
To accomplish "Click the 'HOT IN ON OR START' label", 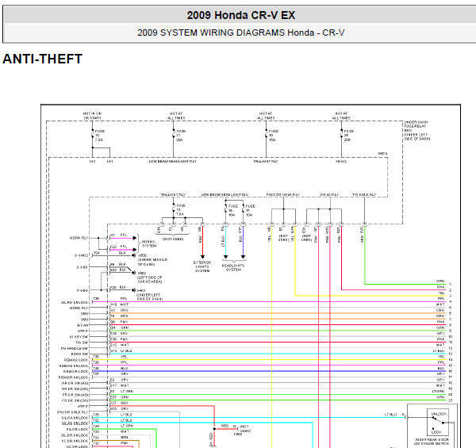I will click(93, 116).
